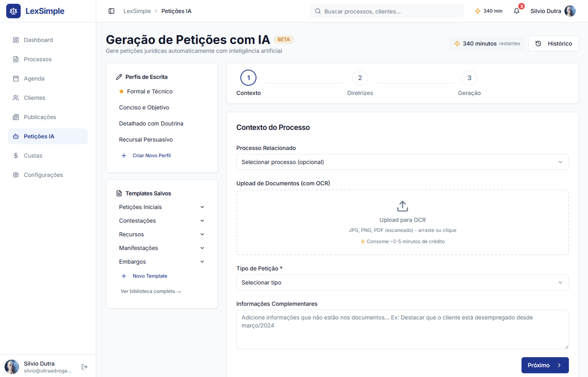This screenshot has height=377, width=588.
Task: Open Publicações section
Action: [48, 117]
